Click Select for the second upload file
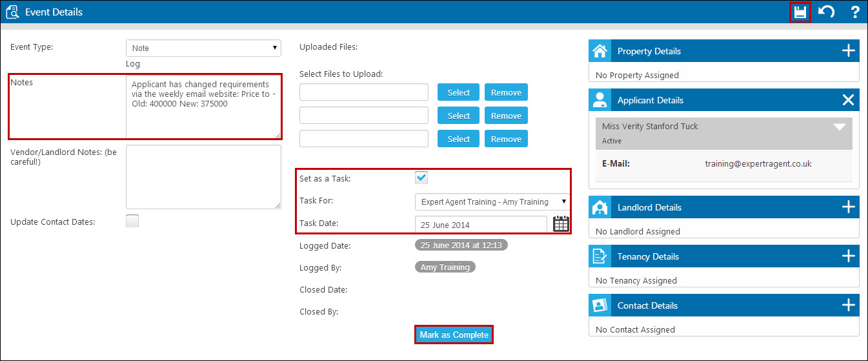 pos(459,116)
